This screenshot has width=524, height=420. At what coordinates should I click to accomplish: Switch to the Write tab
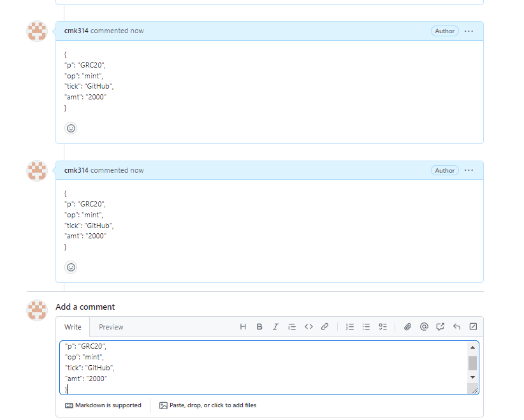point(73,327)
